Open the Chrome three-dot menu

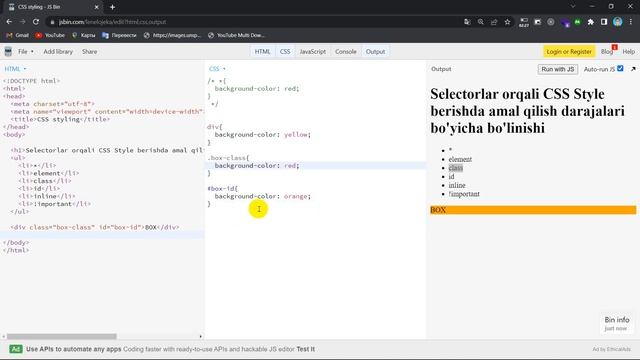[x=631, y=22]
